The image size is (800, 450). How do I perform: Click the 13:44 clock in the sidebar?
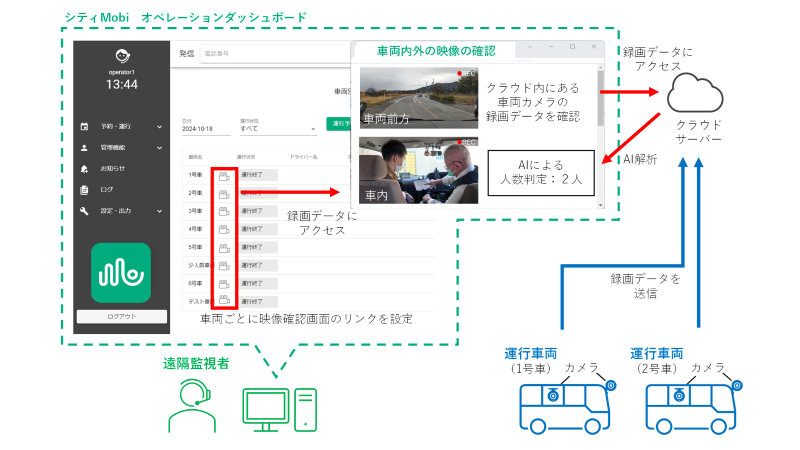pos(122,85)
